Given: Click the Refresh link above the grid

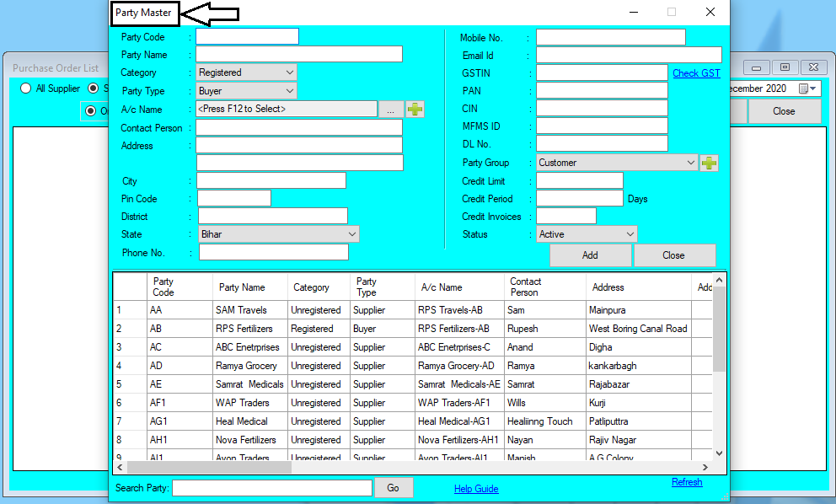Looking at the screenshot, I should 687,481.
